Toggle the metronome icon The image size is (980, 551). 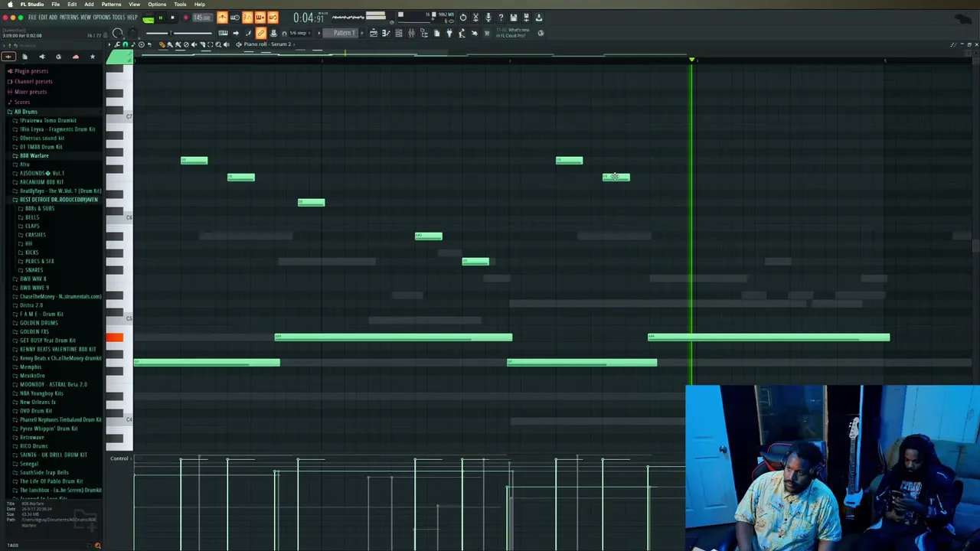pos(222,18)
